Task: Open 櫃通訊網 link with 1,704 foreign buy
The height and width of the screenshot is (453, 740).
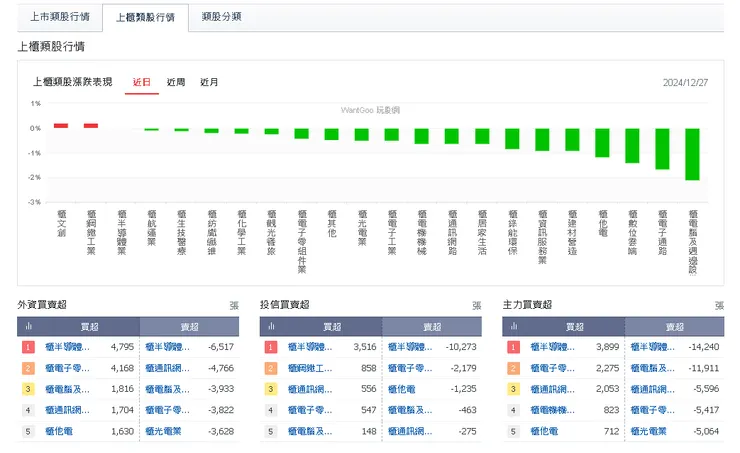Action: click(67, 410)
